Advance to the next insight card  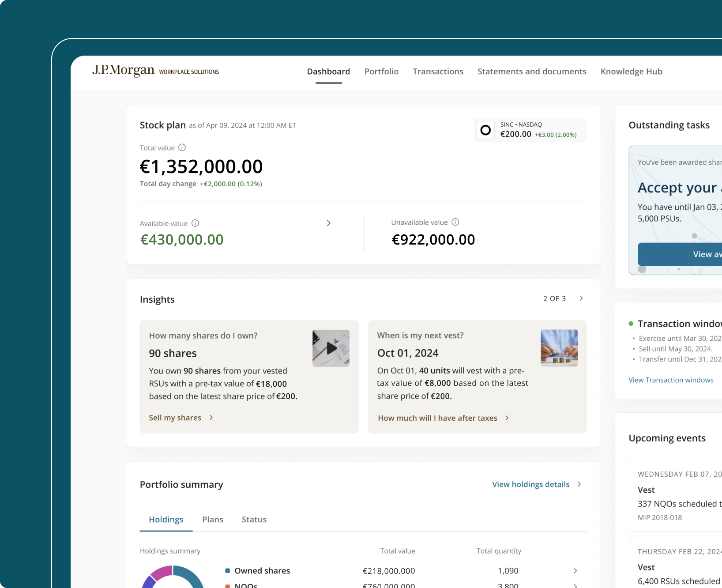(x=581, y=298)
